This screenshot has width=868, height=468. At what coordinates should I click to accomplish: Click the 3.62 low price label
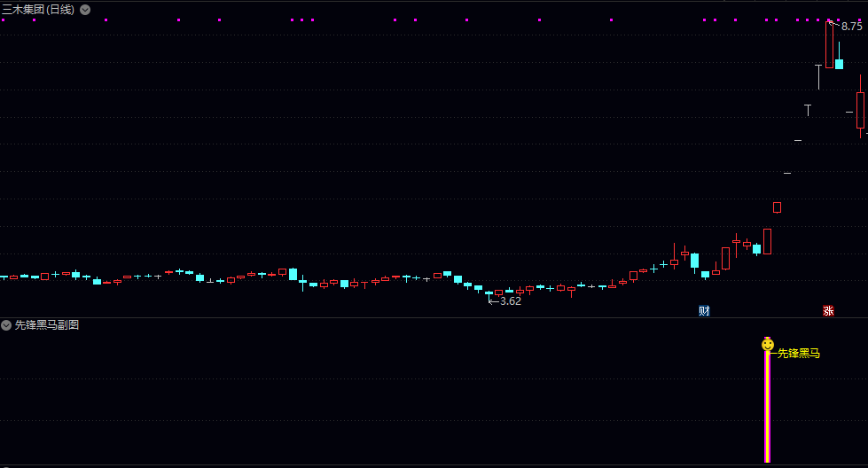(511, 301)
